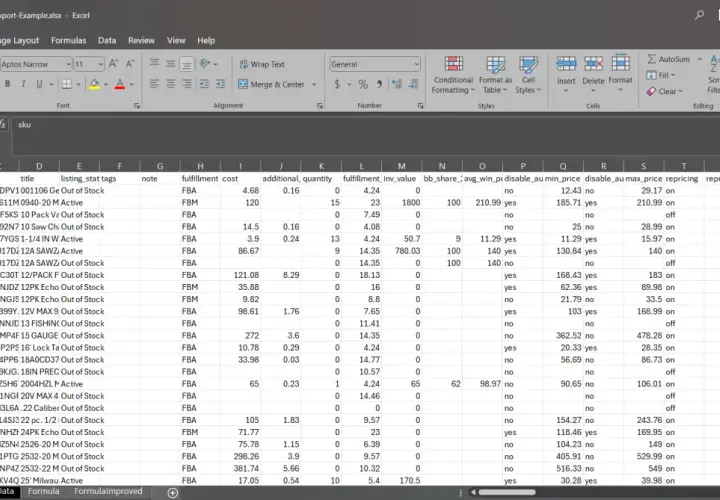Open Format as Table gallery
720x500 pixels.
coord(495,75)
